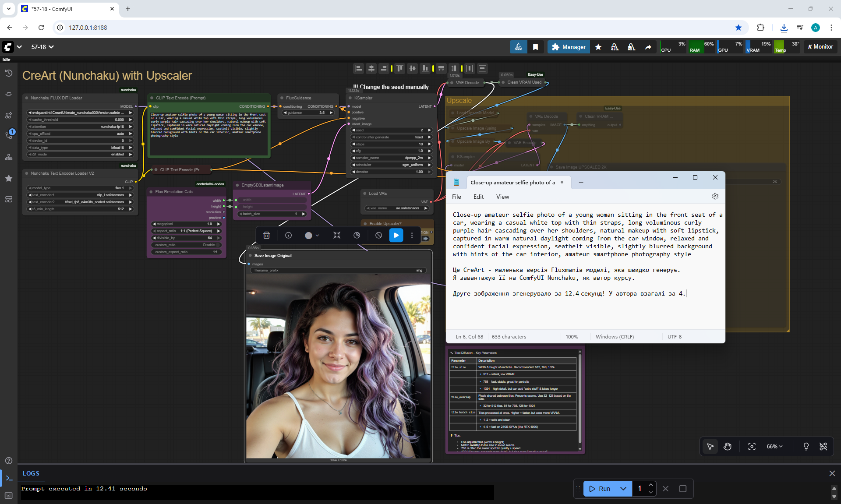The height and width of the screenshot is (504, 841).
Task: Open the queue history sidebar icon
Action: pyautogui.click(x=9, y=73)
